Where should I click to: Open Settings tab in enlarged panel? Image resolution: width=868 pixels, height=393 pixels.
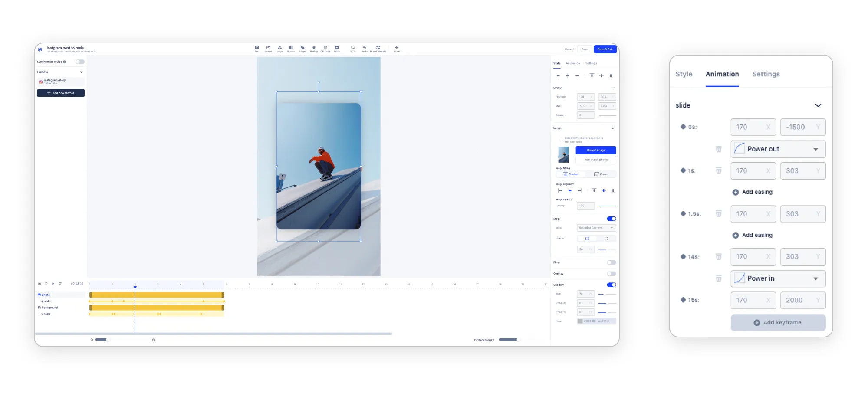click(766, 74)
